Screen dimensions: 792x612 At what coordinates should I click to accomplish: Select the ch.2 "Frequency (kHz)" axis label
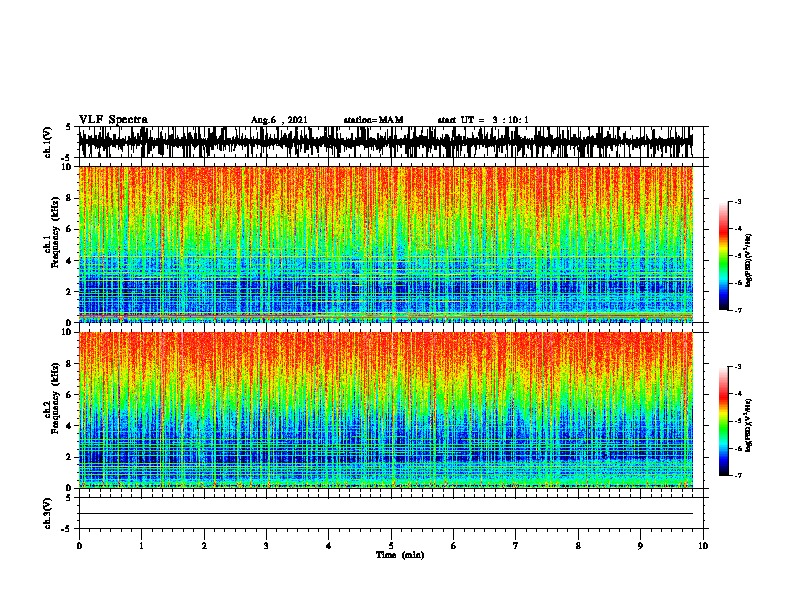point(55,397)
